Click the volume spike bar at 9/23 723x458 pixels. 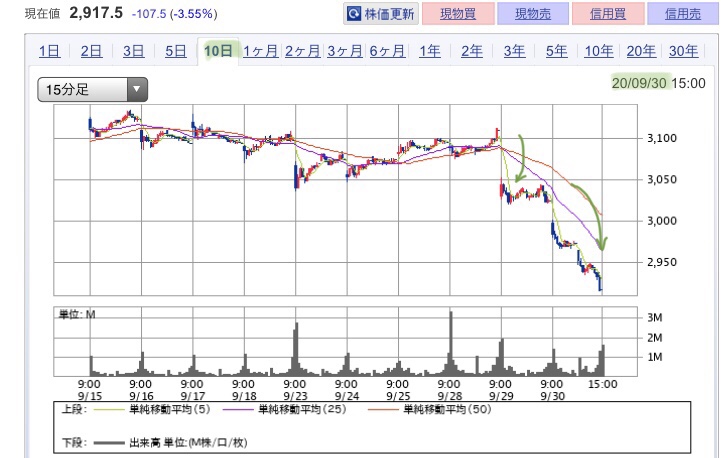pos(296,349)
